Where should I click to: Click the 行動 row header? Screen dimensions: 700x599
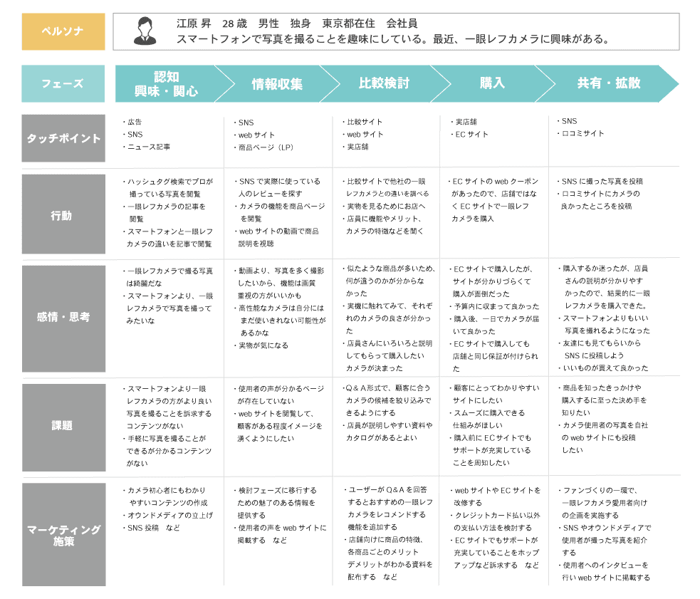pyautogui.click(x=63, y=214)
